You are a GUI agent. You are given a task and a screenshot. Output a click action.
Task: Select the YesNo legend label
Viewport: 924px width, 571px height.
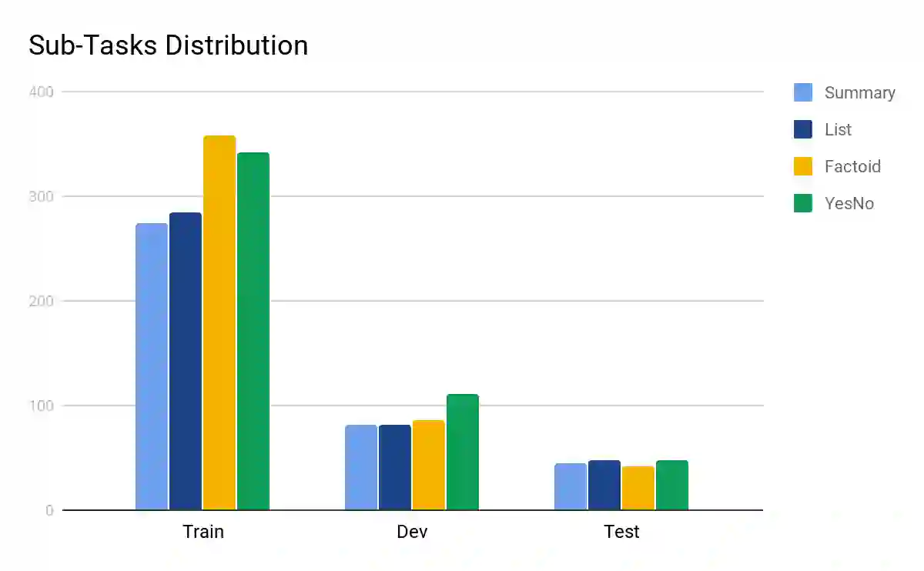point(849,204)
